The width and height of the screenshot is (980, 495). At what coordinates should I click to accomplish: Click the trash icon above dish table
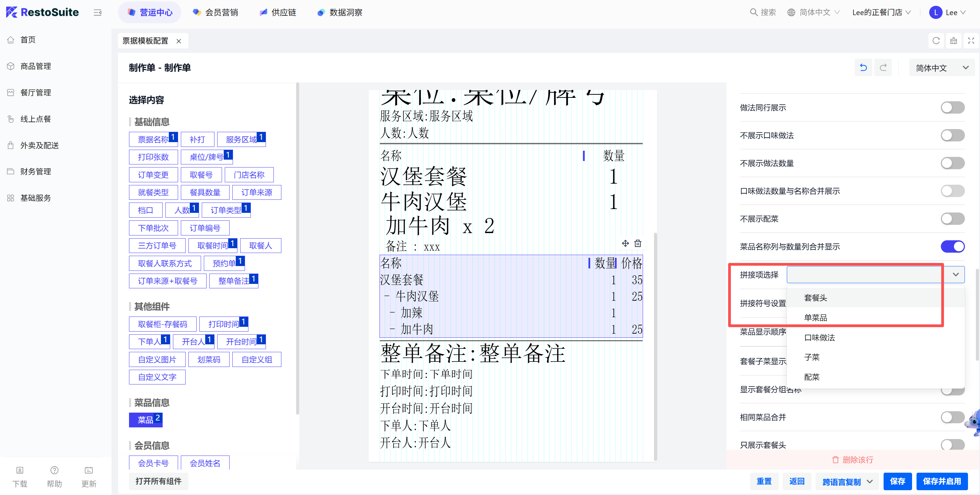click(x=638, y=243)
